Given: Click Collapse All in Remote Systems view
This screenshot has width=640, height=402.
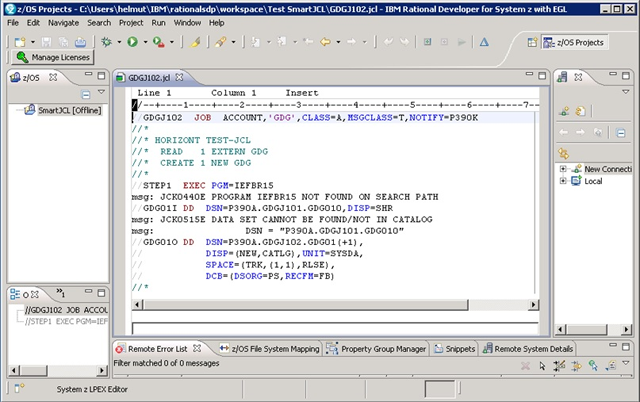Looking at the screenshot, I should tap(620, 133).
